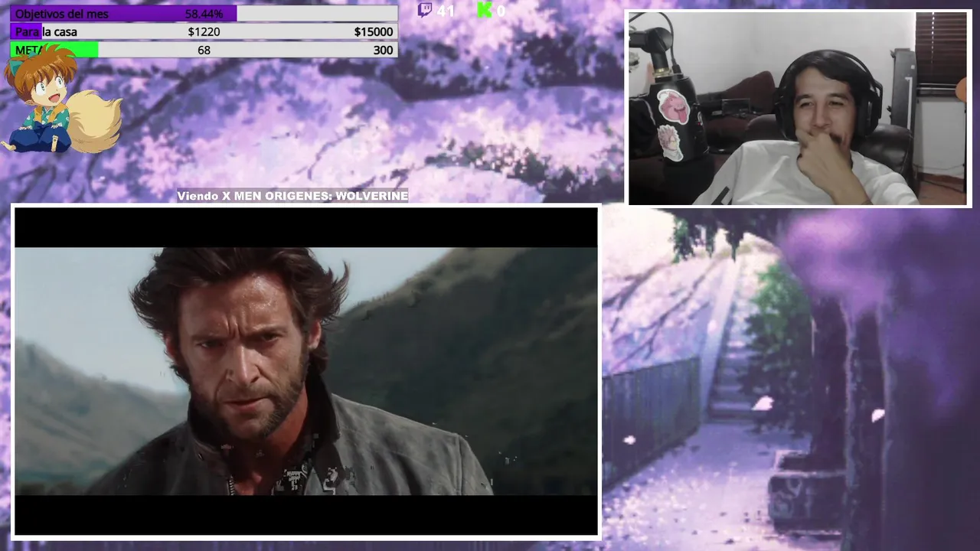
Task: Click the '300' META target value
Action: tap(384, 50)
